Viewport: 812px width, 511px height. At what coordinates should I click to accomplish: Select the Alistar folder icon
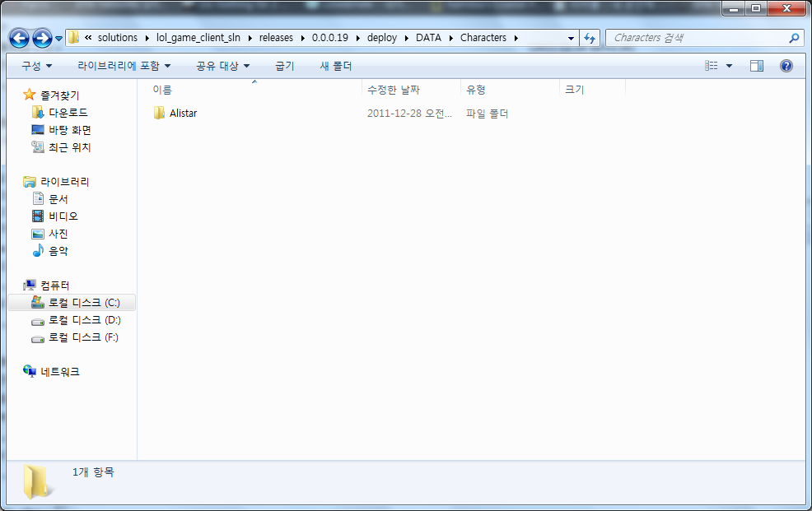(159, 113)
